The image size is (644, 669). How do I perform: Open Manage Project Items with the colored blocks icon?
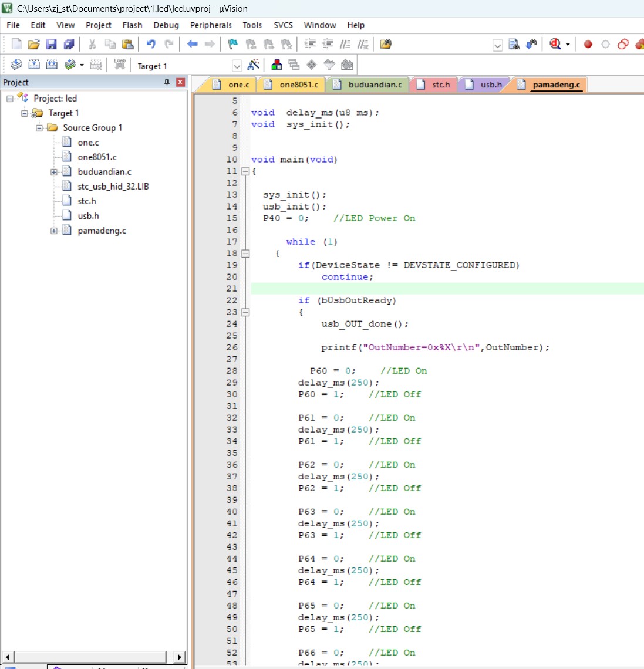coord(277,65)
